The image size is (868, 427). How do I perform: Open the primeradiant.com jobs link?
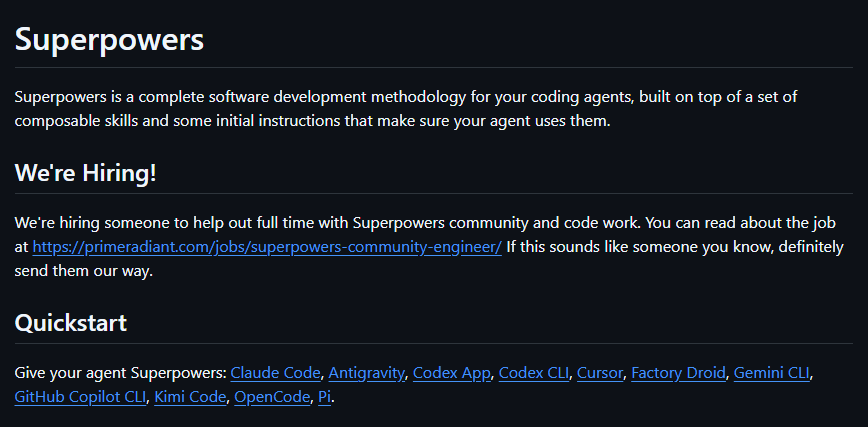(267, 247)
